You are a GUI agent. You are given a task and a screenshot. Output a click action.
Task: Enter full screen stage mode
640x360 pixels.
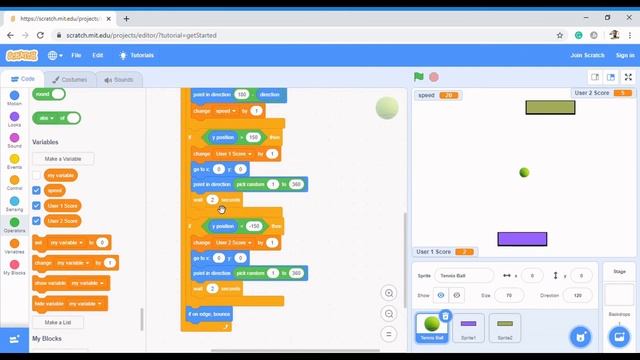click(628, 77)
